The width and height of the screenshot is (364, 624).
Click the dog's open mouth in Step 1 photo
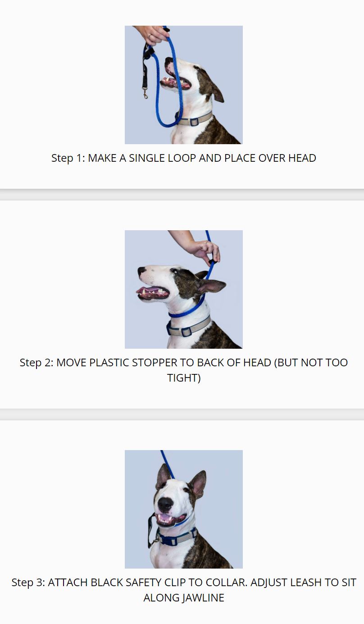click(176, 82)
